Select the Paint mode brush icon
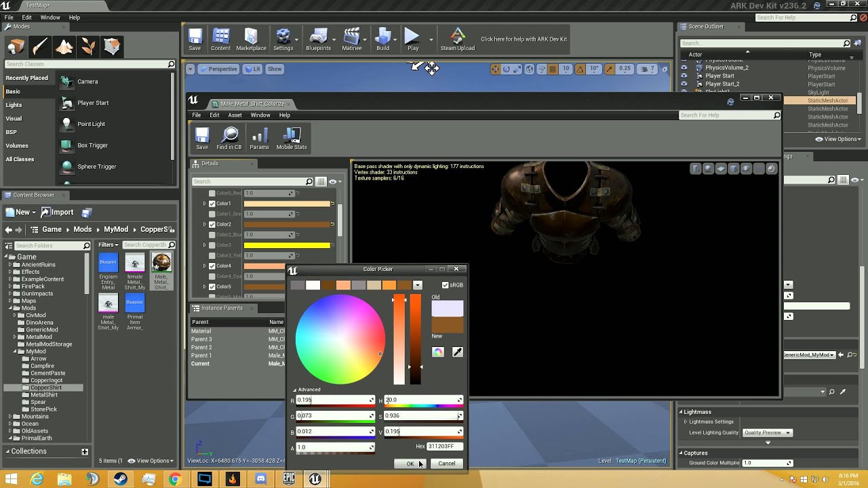Image resolution: width=868 pixels, height=488 pixels. tap(40, 47)
